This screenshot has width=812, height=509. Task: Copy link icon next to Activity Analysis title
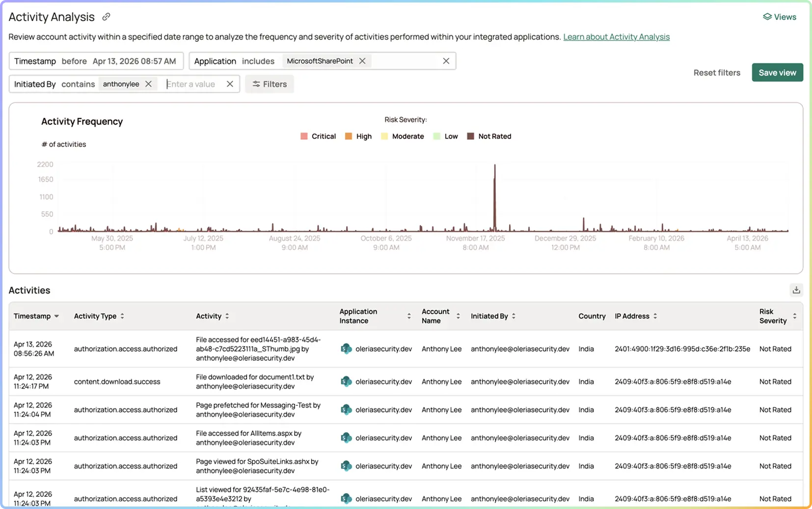(x=106, y=17)
